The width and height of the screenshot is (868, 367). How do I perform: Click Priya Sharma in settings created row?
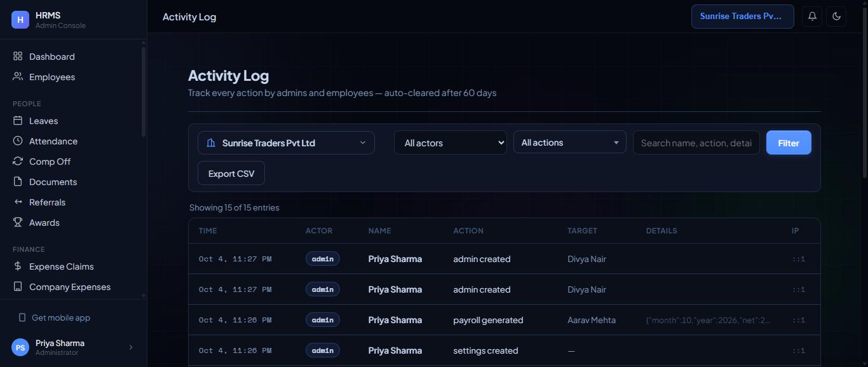point(395,350)
